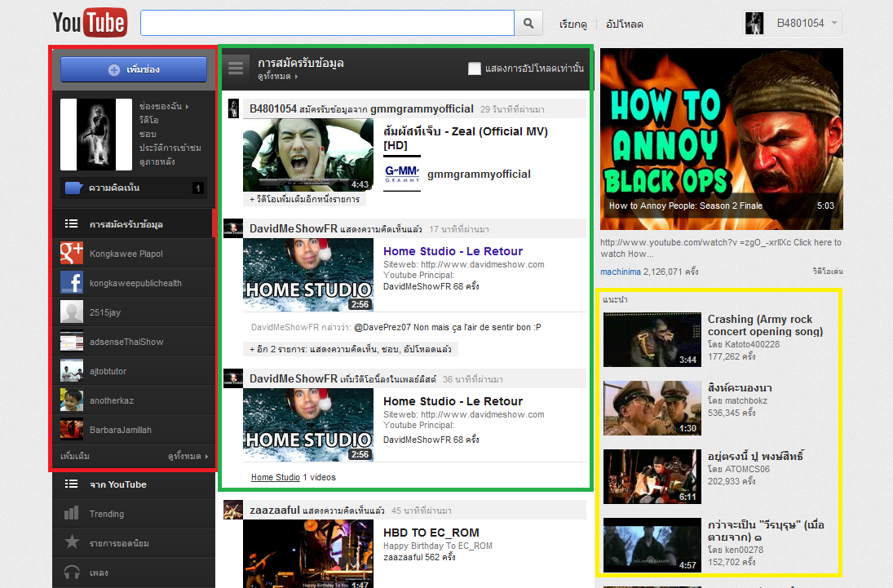The width and height of the screenshot is (893, 588).
Task: Open อัปโหลด in the top bar
Action: pos(625,24)
